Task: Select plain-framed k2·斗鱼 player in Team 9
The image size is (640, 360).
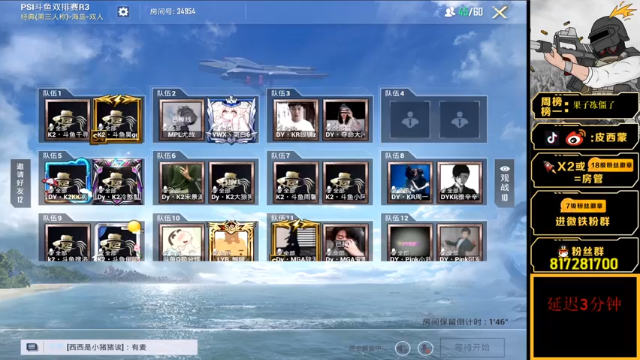Action: pos(67,242)
